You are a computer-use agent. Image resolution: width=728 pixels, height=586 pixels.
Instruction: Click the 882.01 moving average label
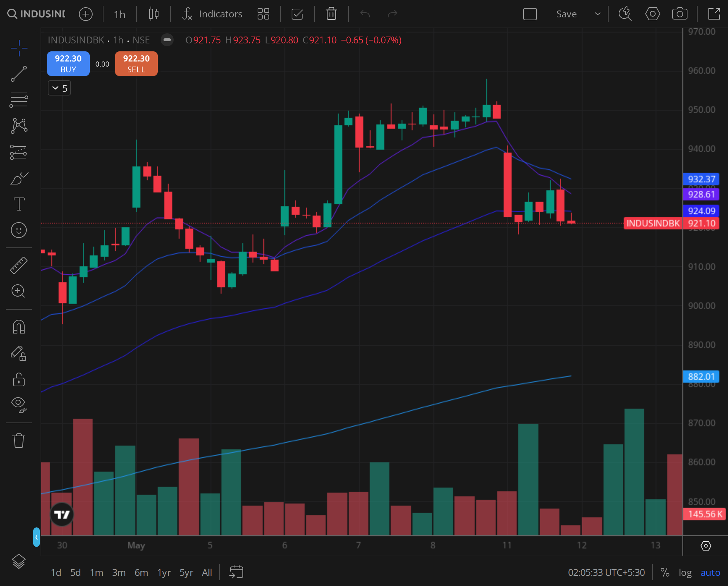click(701, 377)
